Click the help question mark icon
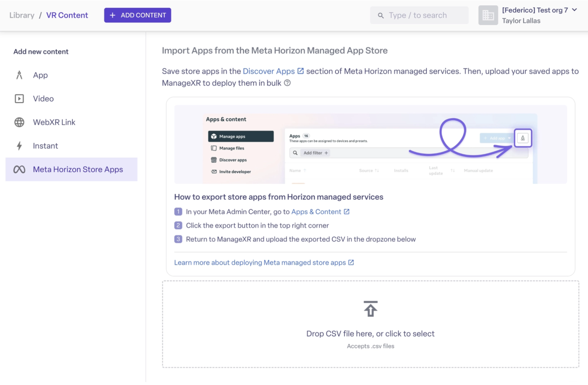Viewport: 588px width, 385px height. point(287,83)
